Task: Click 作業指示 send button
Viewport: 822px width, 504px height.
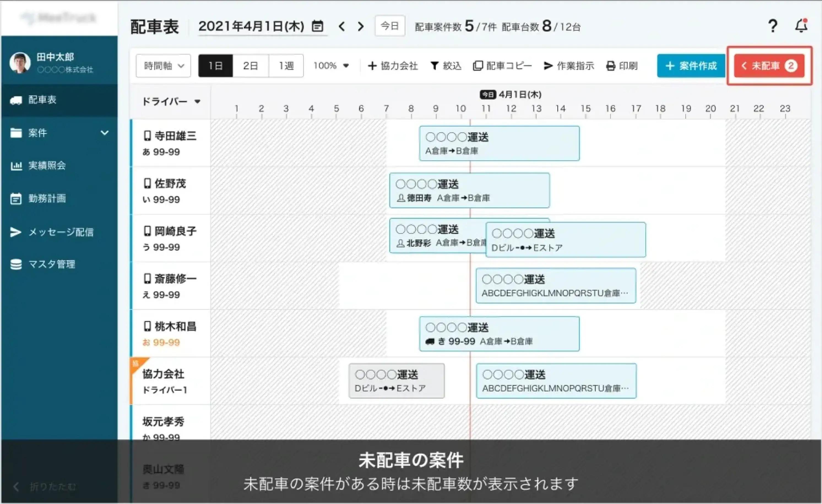Action: pyautogui.click(x=569, y=66)
